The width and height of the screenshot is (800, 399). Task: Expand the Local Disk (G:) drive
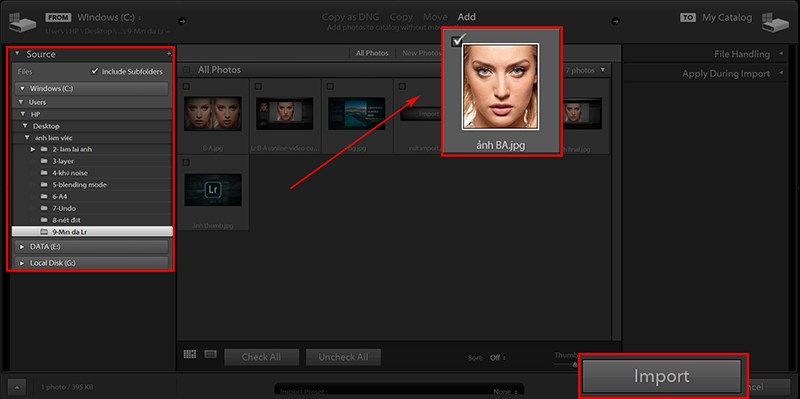pos(22,263)
